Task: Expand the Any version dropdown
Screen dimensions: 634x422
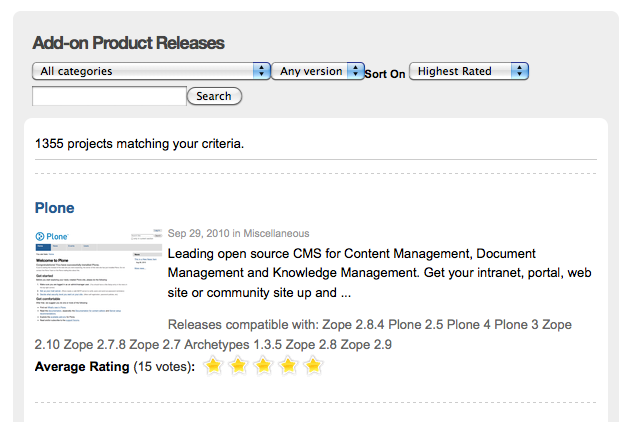Action: pos(317,71)
